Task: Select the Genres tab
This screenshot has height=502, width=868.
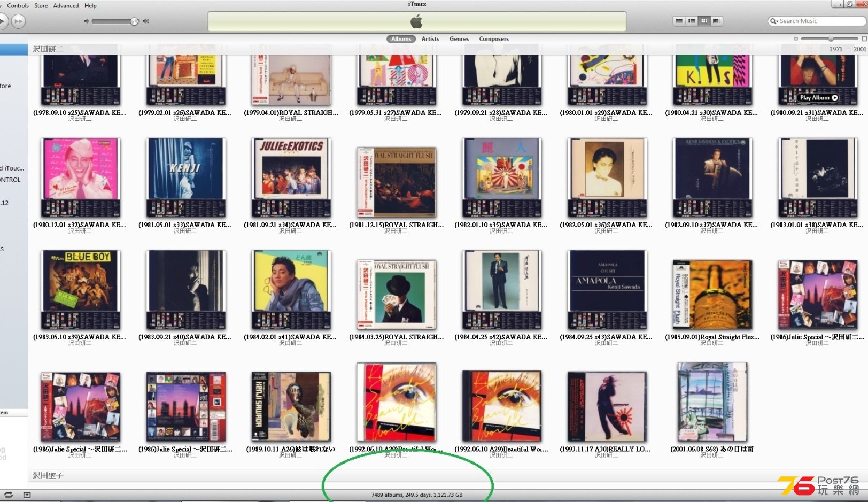Action: [x=459, y=39]
